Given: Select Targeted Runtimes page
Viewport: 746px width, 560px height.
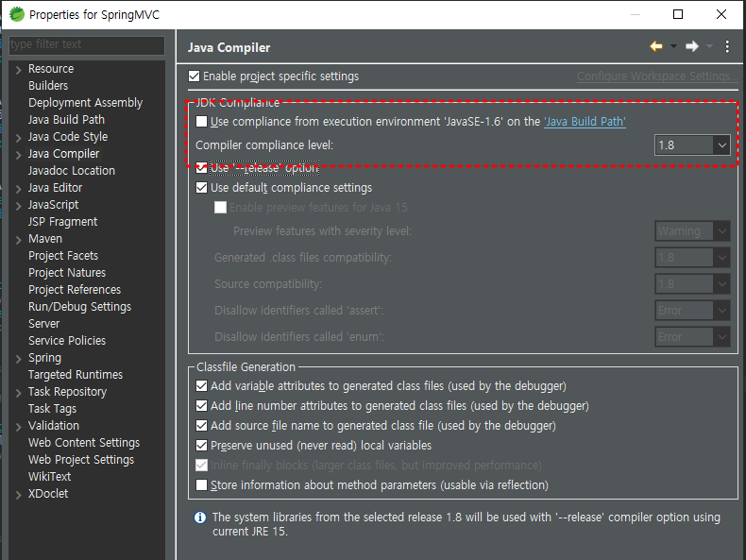Looking at the screenshot, I should tap(76, 375).
